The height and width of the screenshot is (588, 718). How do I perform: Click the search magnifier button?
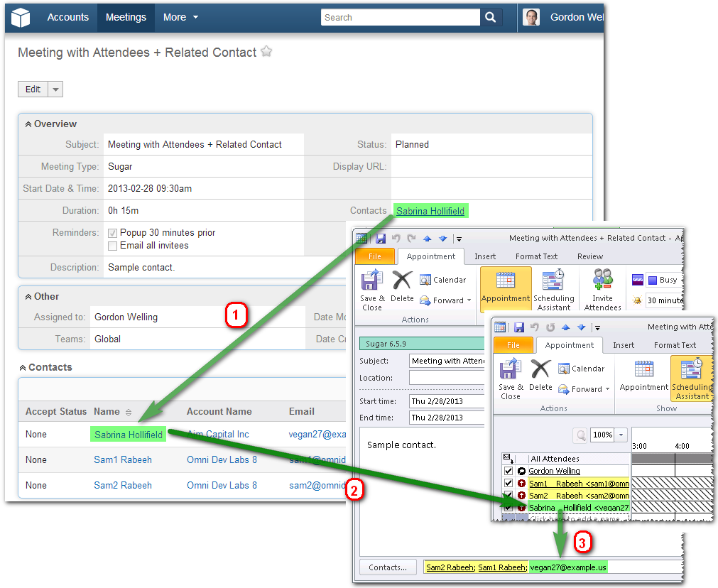(491, 18)
